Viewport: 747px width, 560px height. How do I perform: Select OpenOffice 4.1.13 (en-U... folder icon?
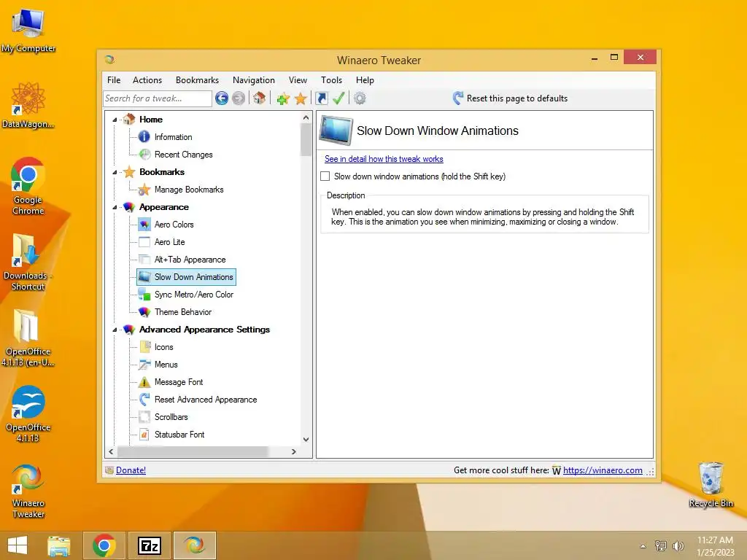click(x=28, y=338)
